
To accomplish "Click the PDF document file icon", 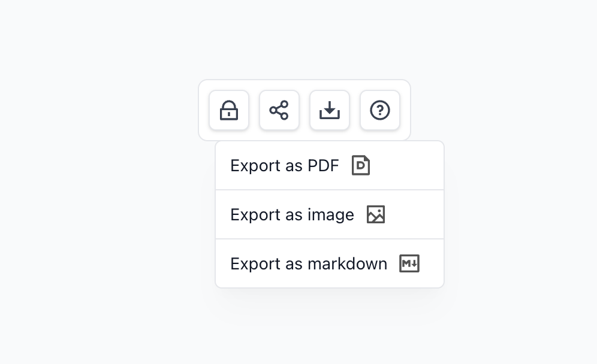I will click(361, 165).
